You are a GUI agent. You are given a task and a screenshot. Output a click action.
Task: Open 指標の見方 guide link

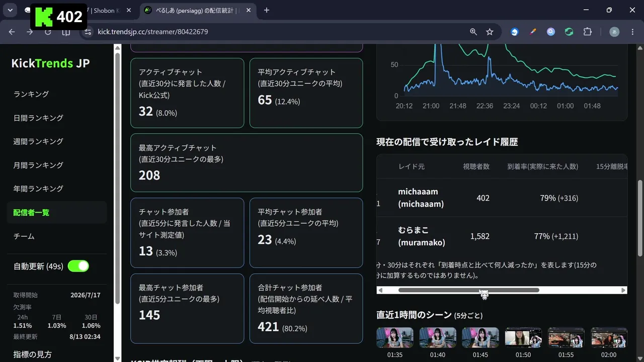[x=33, y=354]
